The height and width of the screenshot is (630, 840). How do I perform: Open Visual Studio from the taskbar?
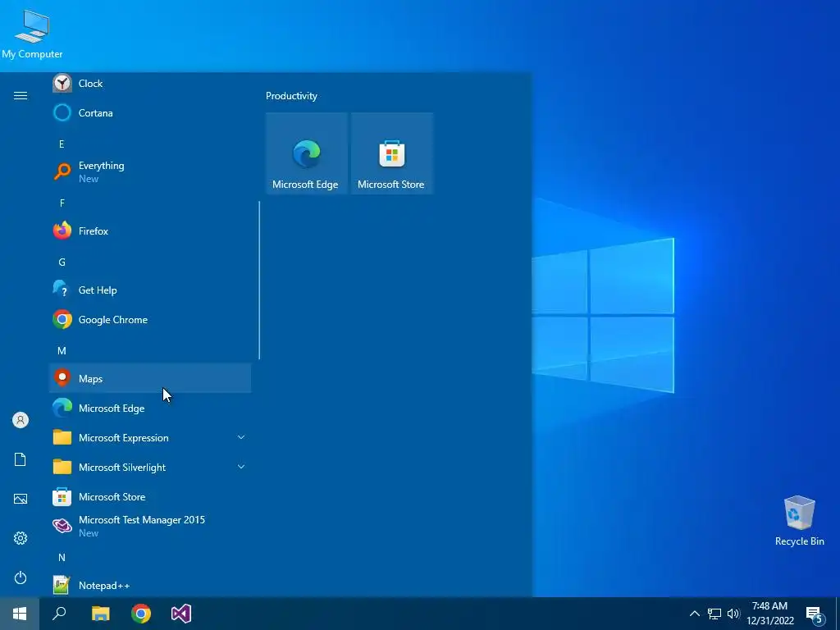(181, 614)
